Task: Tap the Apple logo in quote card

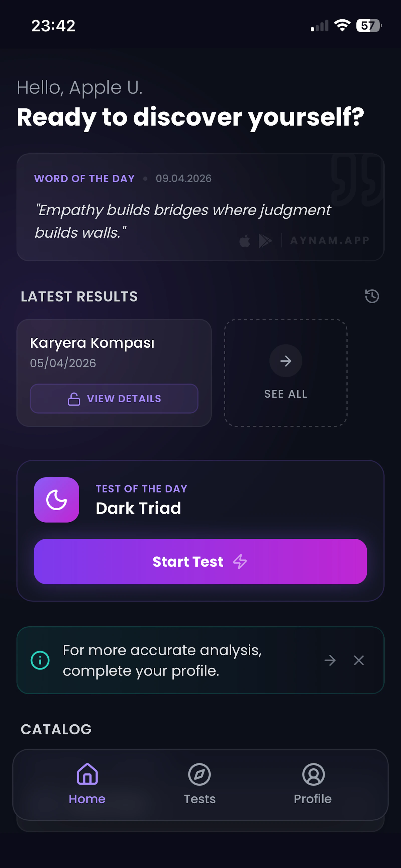Action: [245, 241]
